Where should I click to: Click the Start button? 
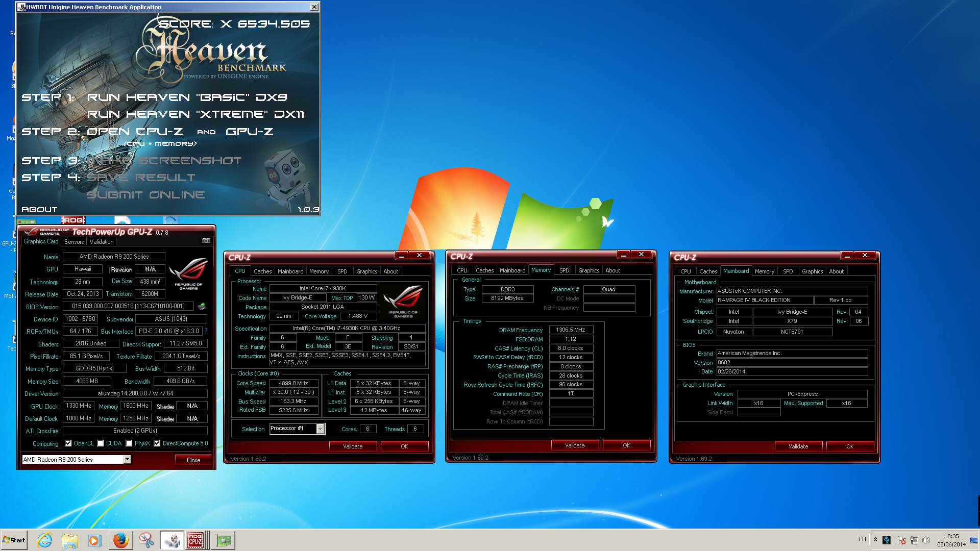[14, 540]
